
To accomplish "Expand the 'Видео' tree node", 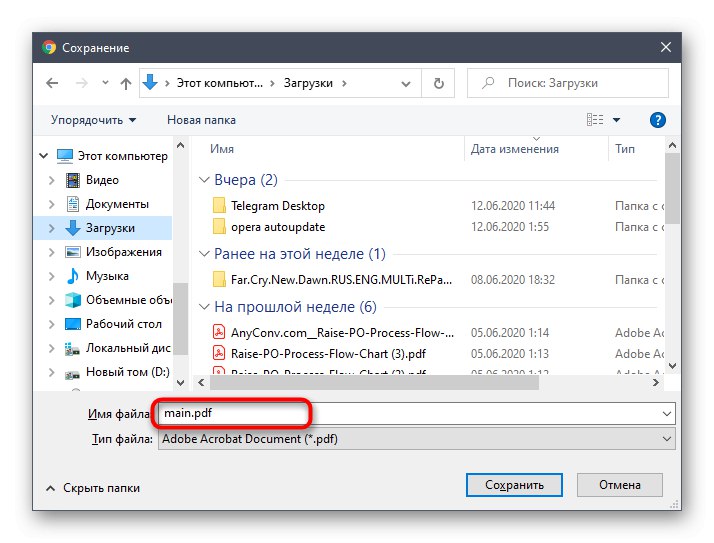I will (x=51, y=180).
